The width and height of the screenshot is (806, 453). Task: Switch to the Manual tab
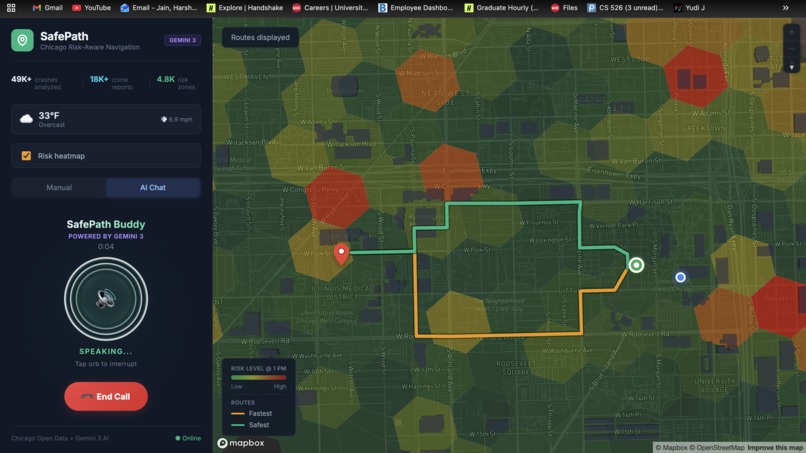(x=59, y=188)
